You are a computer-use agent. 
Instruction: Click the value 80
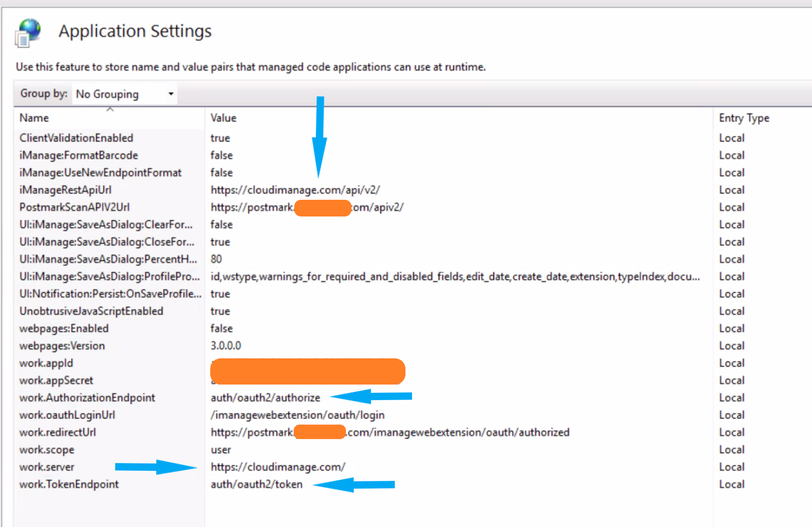click(216, 259)
